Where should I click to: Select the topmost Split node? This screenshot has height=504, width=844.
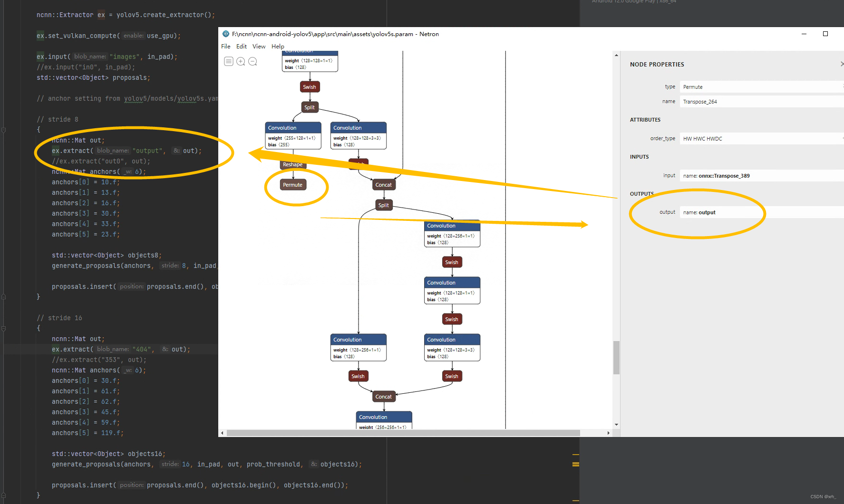[x=310, y=107]
